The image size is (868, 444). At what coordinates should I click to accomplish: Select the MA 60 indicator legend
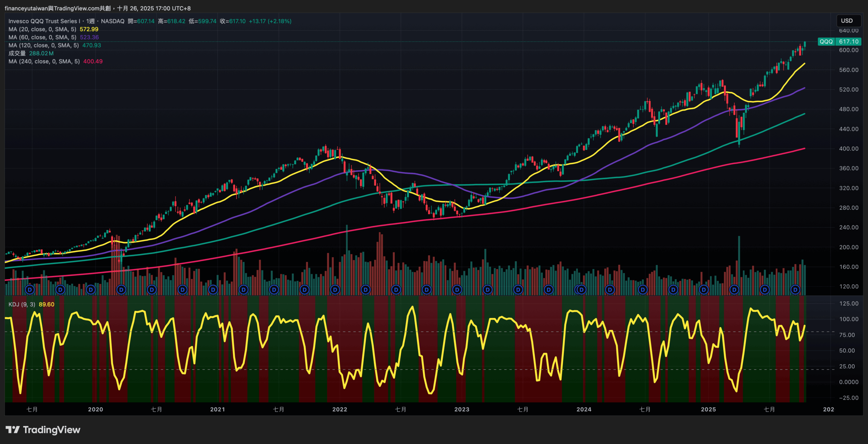tap(42, 37)
